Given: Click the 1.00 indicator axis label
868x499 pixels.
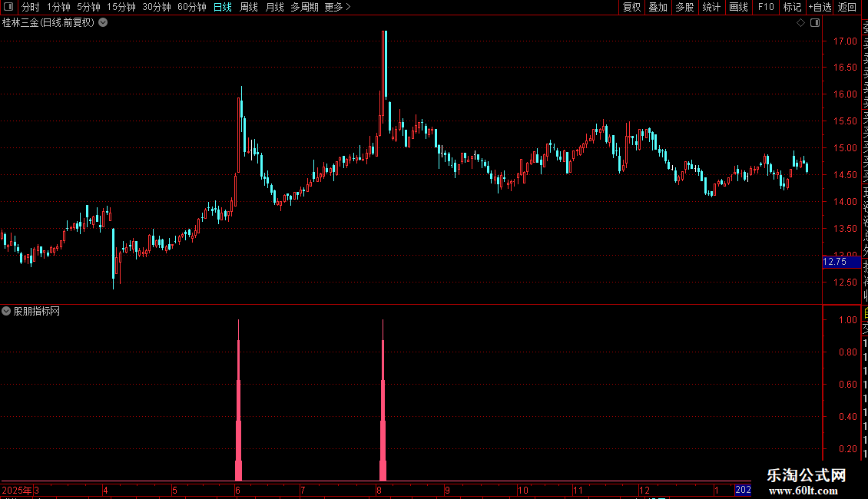Looking at the screenshot, I should click(x=847, y=320).
